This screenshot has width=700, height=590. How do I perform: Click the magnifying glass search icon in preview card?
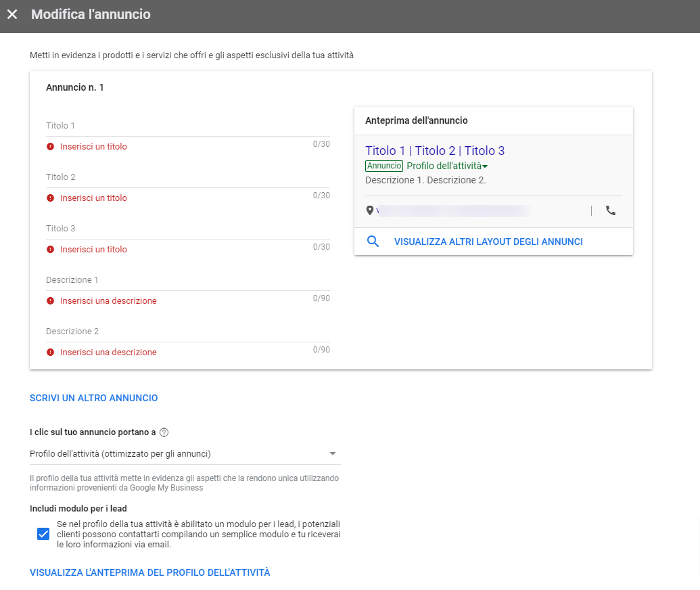coord(373,241)
